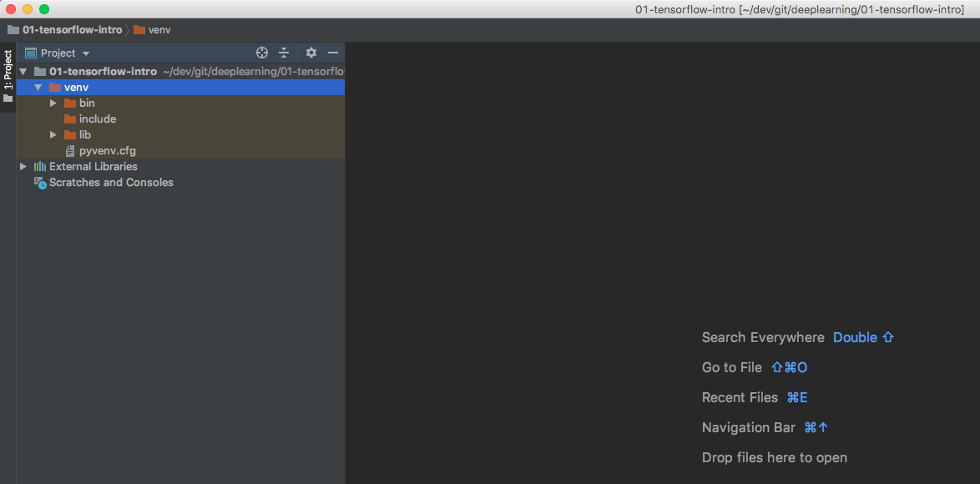This screenshot has width=980, height=484.
Task: Click the Scroll from Source crosshair icon
Action: (x=262, y=53)
